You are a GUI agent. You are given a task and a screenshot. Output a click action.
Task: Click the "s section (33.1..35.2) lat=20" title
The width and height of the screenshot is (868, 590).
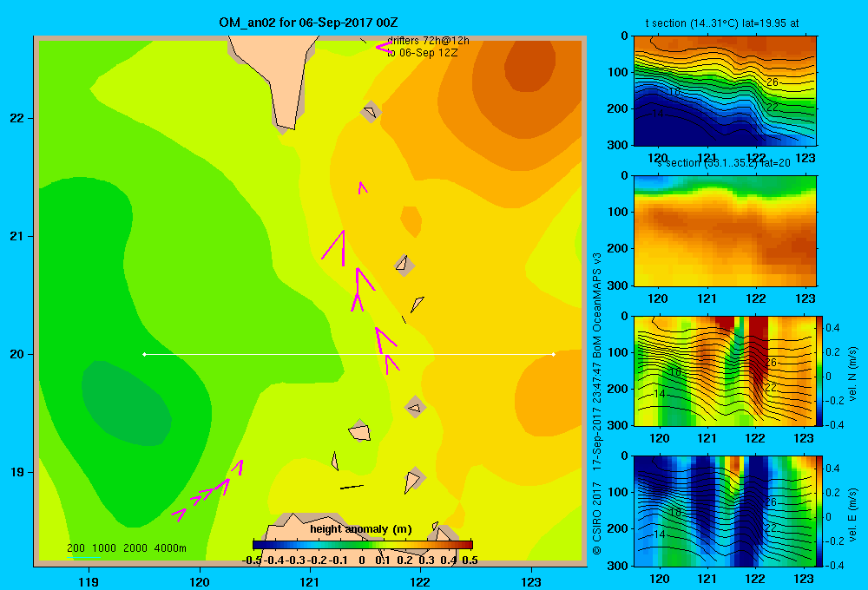pyautogui.click(x=723, y=163)
